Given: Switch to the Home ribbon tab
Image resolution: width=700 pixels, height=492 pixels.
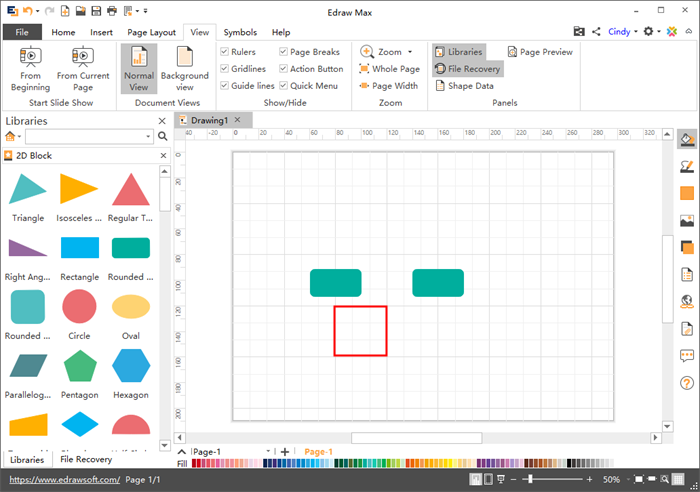Looking at the screenshot, I should (63, 32).
